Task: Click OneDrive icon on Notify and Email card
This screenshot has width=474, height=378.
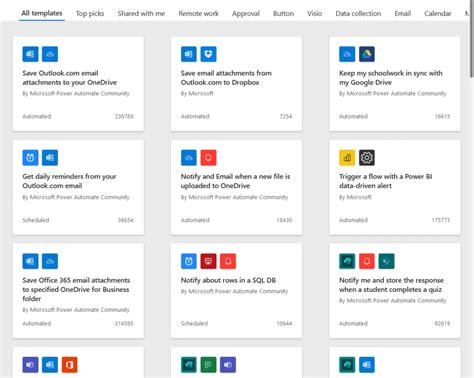Action: point(189,158)
